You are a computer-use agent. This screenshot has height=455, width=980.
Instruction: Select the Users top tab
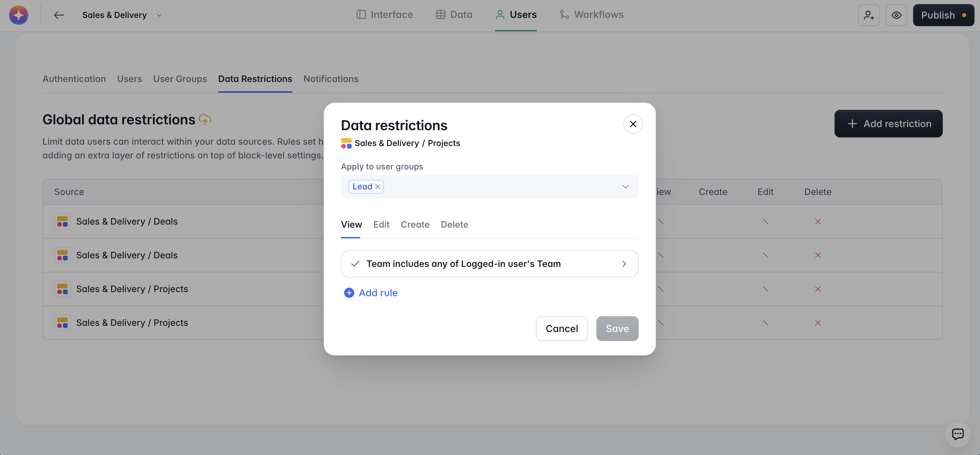(516, 15)
